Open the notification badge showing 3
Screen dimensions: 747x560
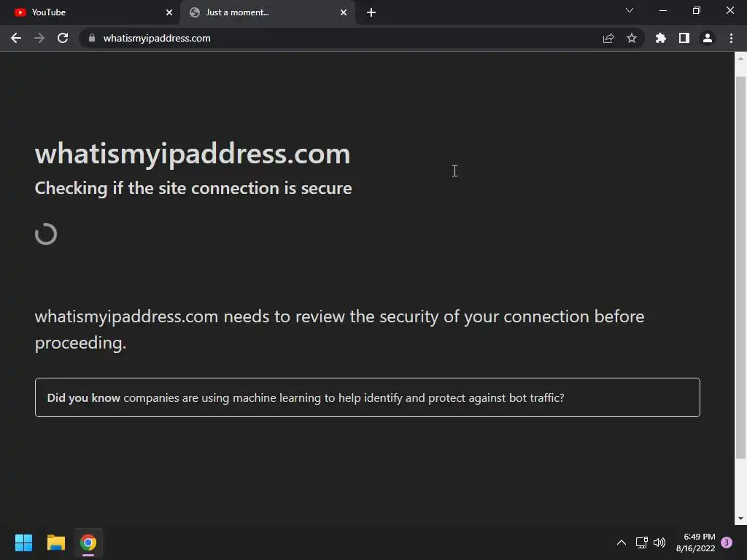click(727, 542)
